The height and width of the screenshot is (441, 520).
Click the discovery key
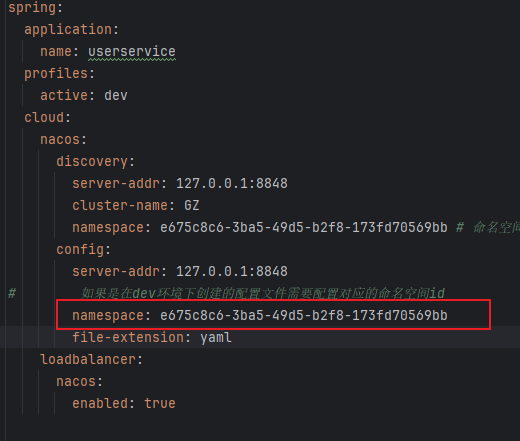pos(92,161)
